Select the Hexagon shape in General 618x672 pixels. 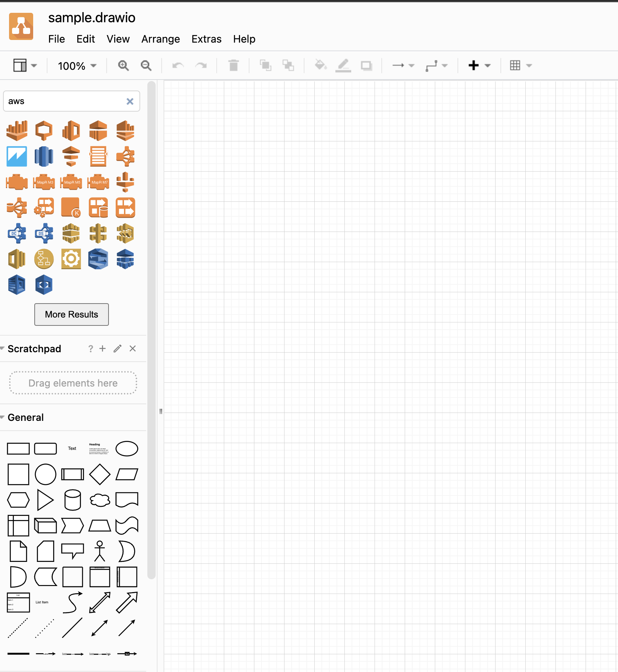pyautogui.click(x=18, y=500)
